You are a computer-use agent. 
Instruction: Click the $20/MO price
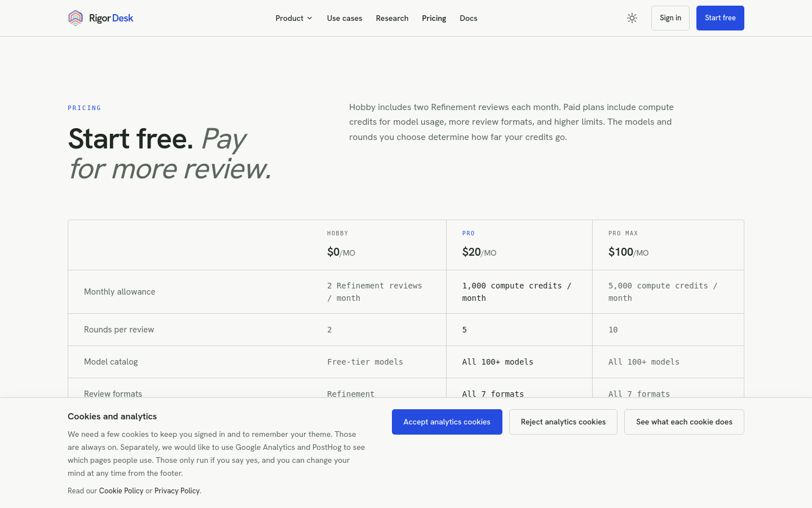(x=479, y=252)
